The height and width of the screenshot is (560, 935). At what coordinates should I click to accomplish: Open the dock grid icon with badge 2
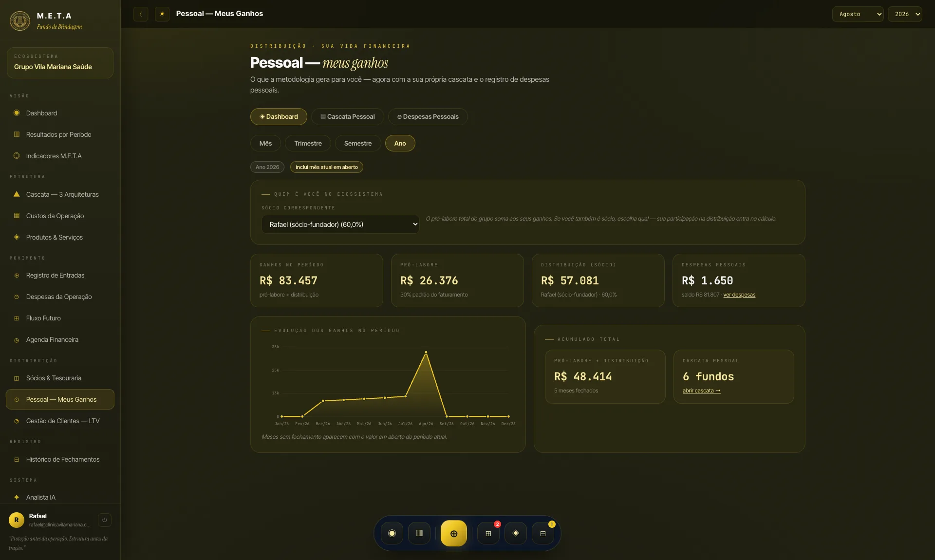click(488, 534)
